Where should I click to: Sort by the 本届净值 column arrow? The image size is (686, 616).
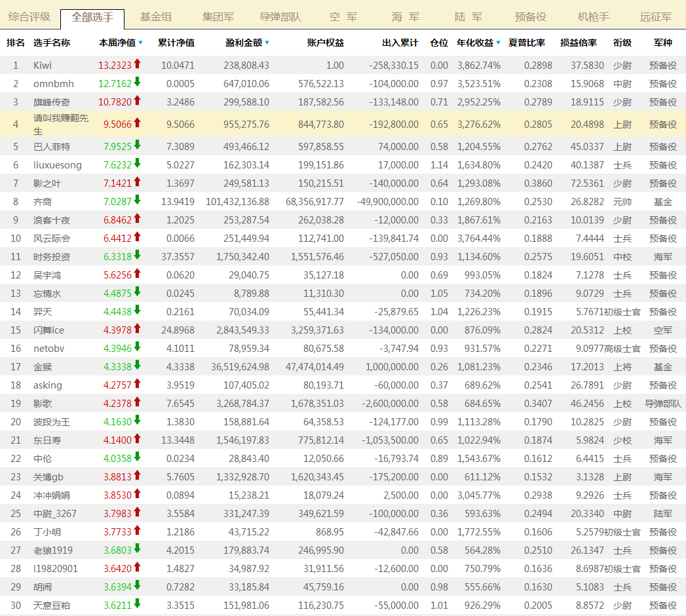tap(140, 43)
